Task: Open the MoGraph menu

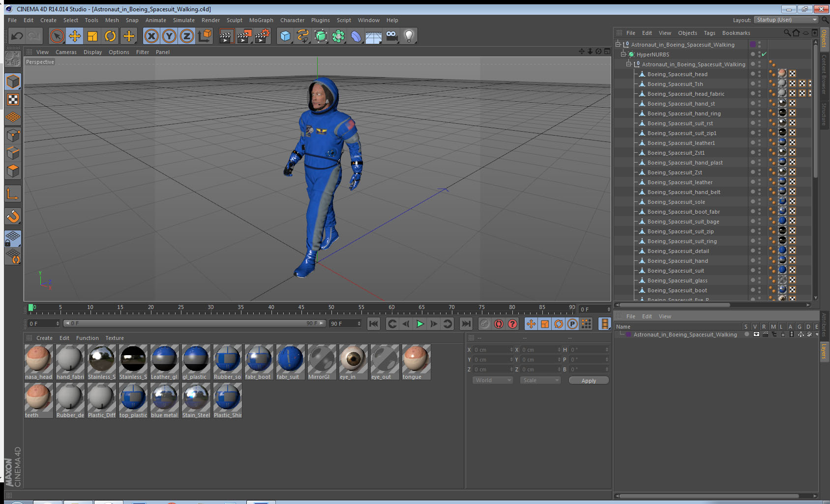Action: [x=261, y=20]
